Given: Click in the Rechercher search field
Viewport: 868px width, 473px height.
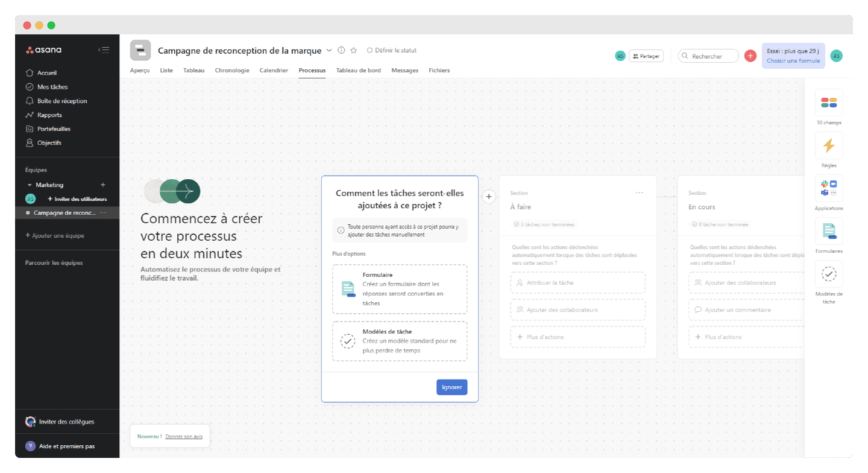Looking at the screenshot, I should (x=709, y=56).
